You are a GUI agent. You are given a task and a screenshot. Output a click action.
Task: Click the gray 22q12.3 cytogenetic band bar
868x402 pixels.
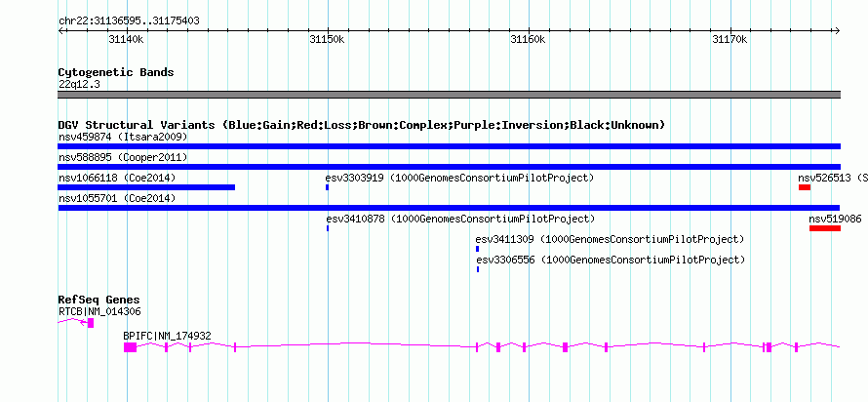(450, 95)
